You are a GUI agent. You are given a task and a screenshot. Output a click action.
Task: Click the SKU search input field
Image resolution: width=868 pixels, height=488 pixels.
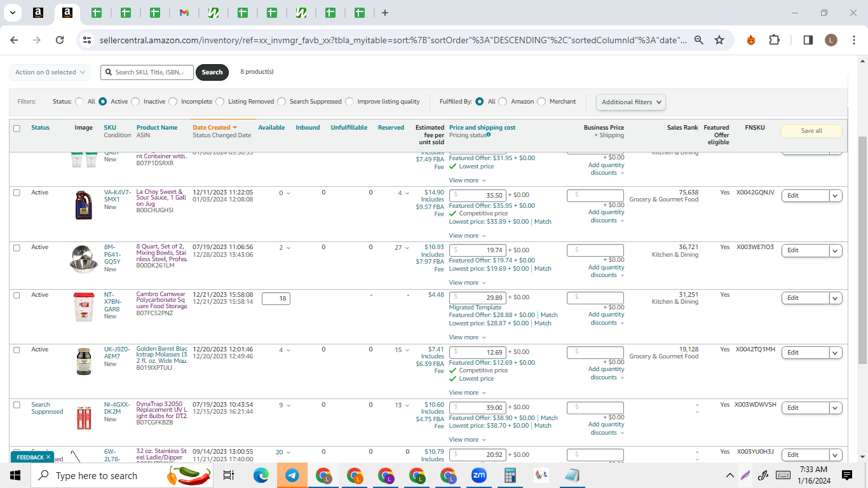pos(147,72)
